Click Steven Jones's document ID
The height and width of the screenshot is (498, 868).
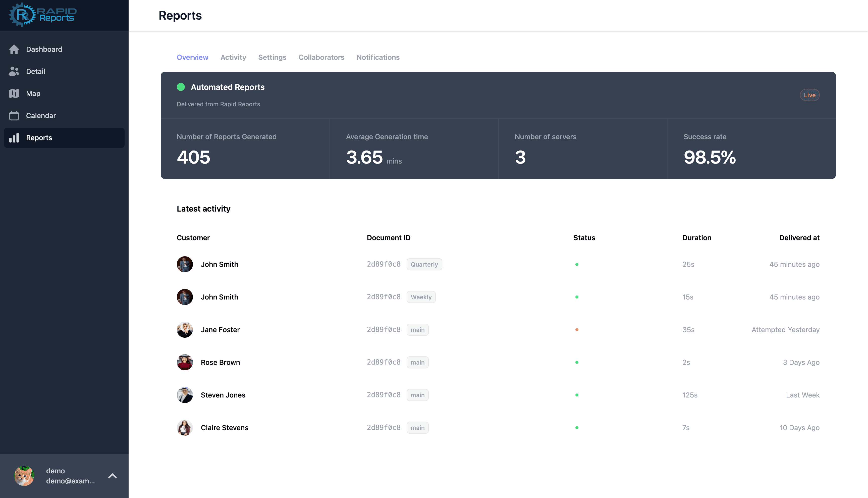tap(384, 395)
